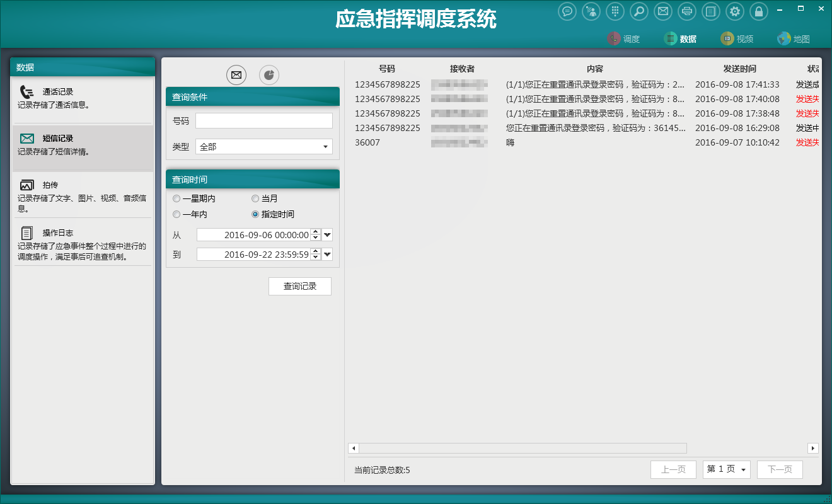The image size is (832, 504).
Task: Click the gear settings icon
Action: [x=735, y=11]
